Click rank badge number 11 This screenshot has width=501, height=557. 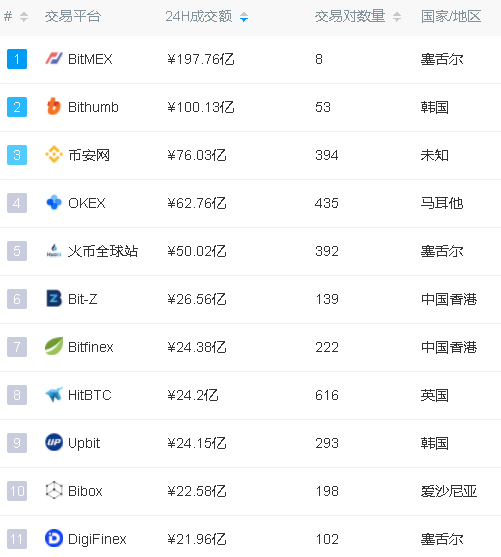click(x=17, y=539)
